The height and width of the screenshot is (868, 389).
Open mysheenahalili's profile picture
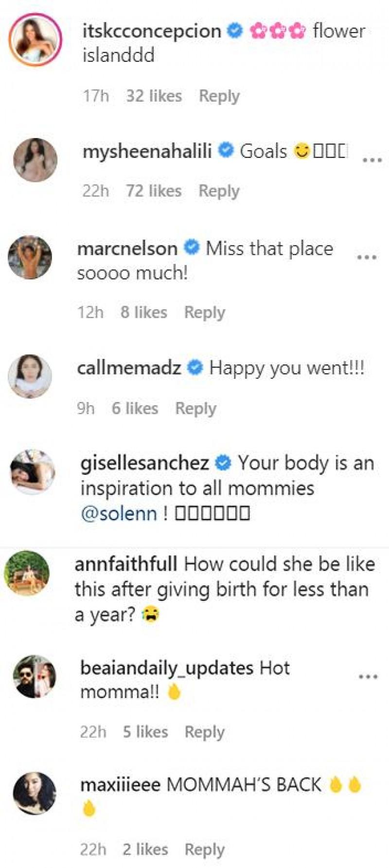(35, 160)
